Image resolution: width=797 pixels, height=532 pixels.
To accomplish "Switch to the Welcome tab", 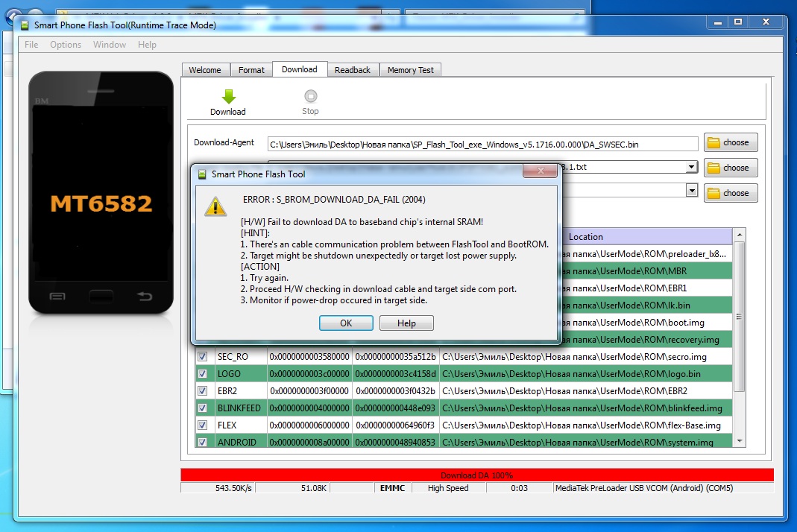I will coord(205,70).
